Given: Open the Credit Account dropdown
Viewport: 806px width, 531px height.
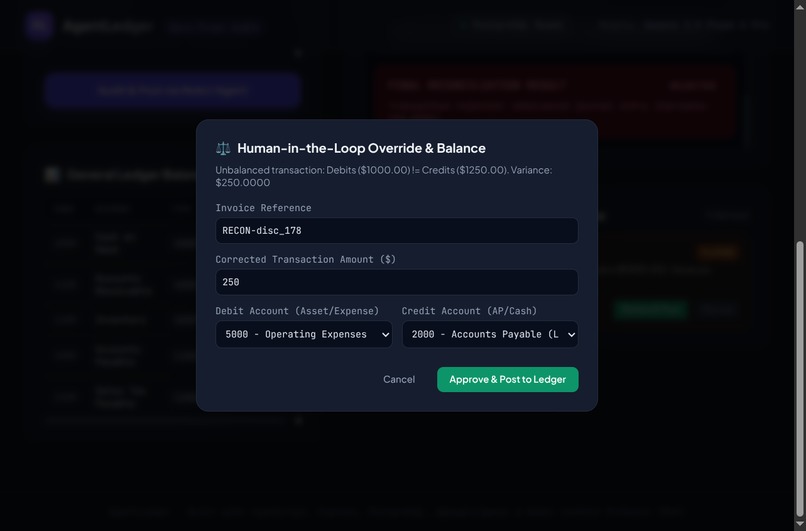Looking at the screenshot, I should [x=490, y=334].
